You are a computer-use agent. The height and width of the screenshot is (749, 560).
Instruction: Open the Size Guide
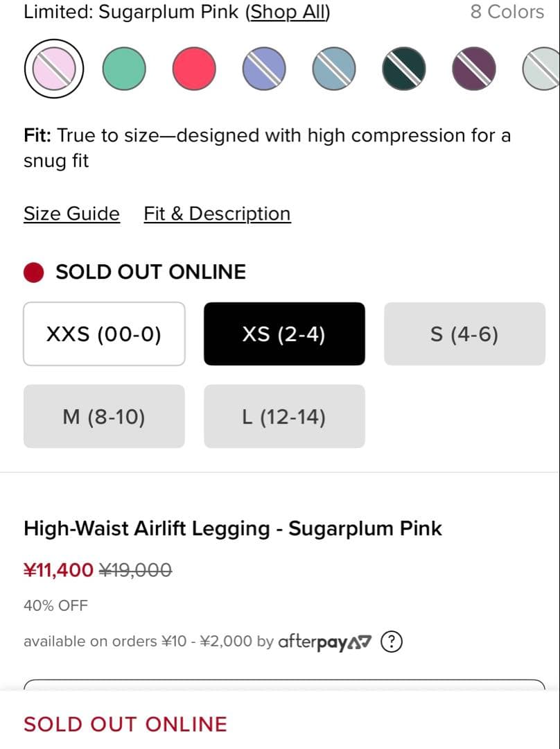(x=71, y=214)
